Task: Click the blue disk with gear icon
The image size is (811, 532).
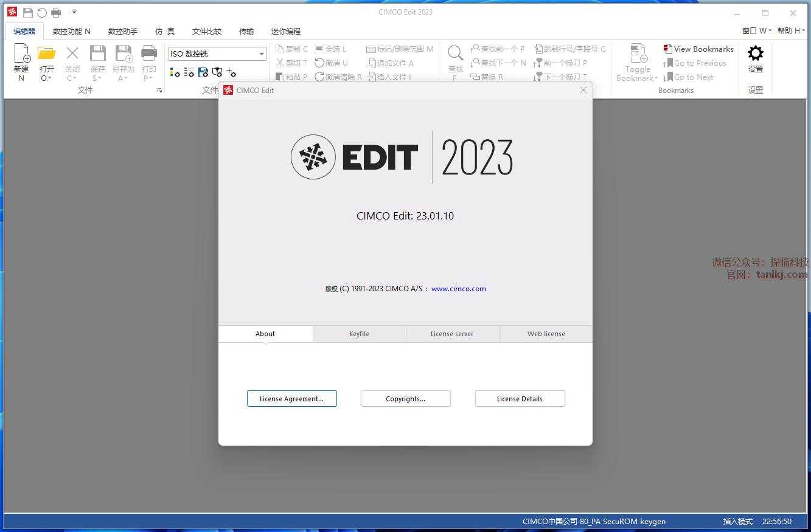Action: [x=203, y=72]
